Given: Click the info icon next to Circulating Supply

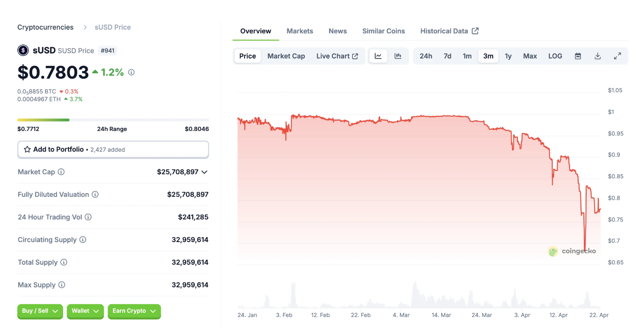Looking at the screenshot, I should (x=83, y=240).
